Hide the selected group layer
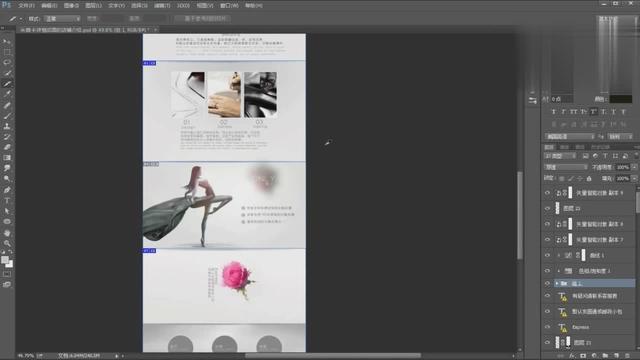The image size is (640, 360). click(547, 283)
